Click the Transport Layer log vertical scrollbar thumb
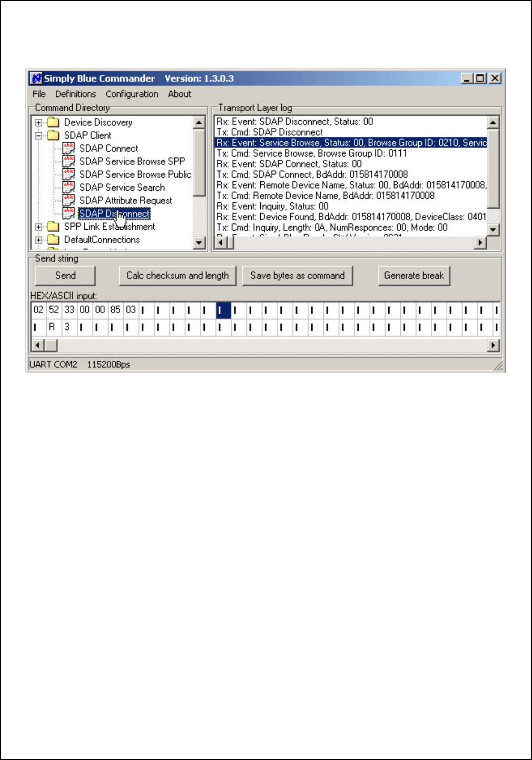532x760 pixels. pyautogui.click(x=493, y=169)
